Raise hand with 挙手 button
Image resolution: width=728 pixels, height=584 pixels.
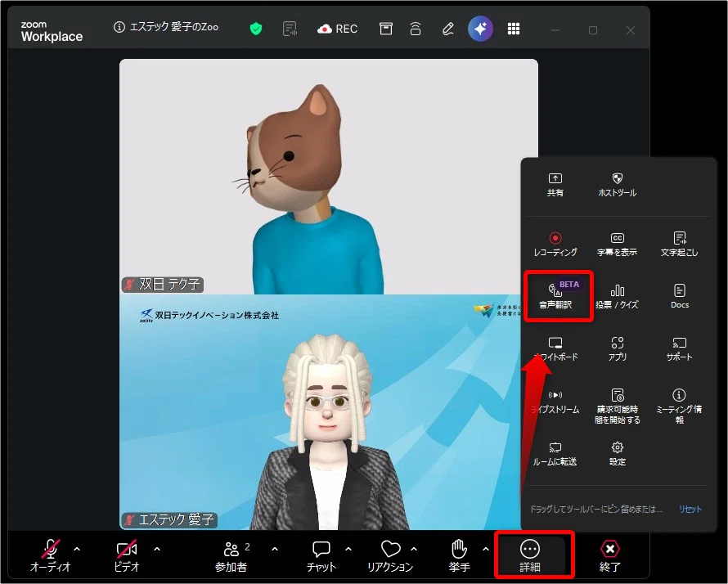[x=459, y=556]
